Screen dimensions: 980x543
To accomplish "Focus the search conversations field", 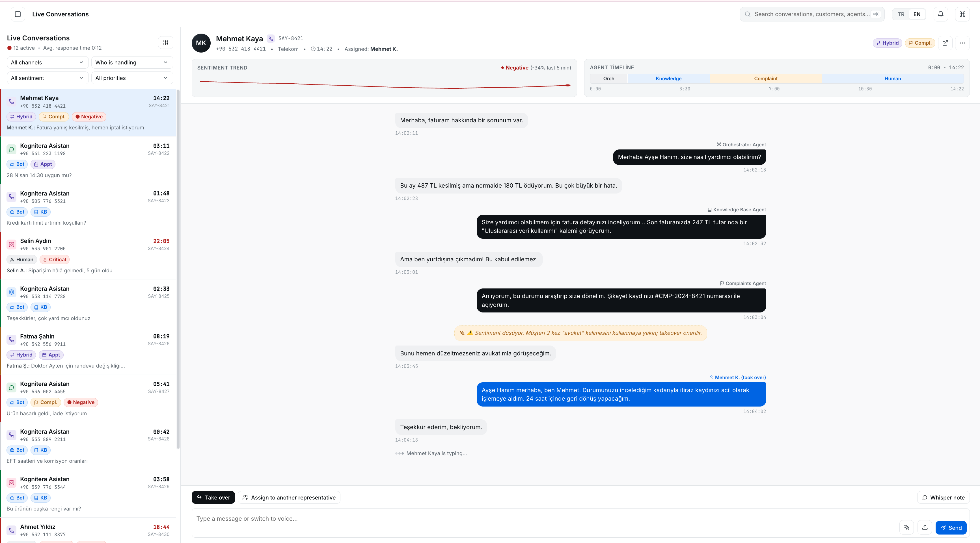I will click(x=812, y=14).
